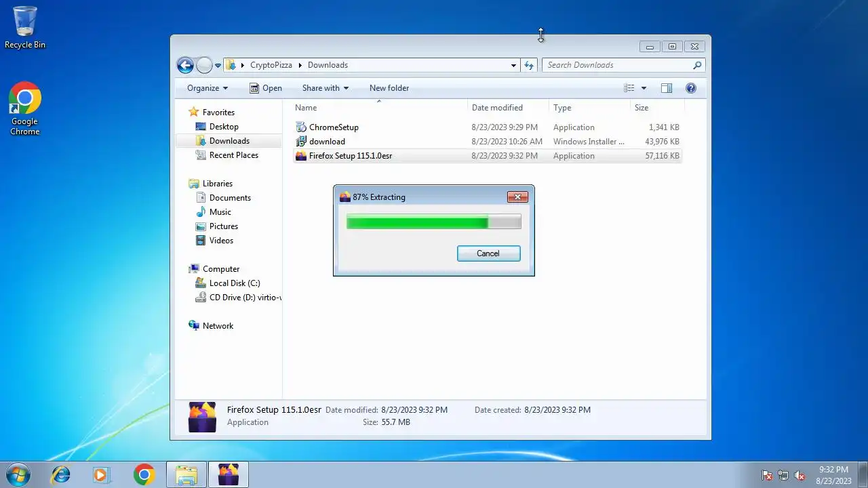Select Computer in the navigation pane
This screenshot has width=868, height=488.
(x=221, y=269)
